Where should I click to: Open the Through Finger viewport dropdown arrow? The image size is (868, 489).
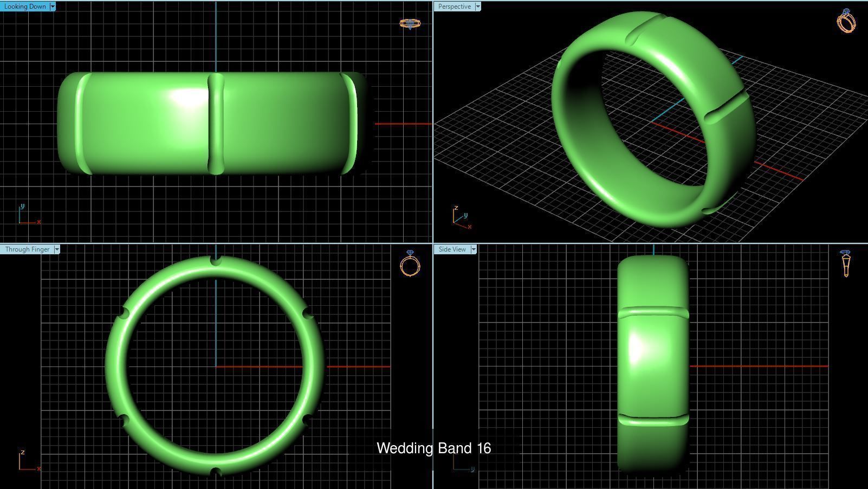point(57,249)
